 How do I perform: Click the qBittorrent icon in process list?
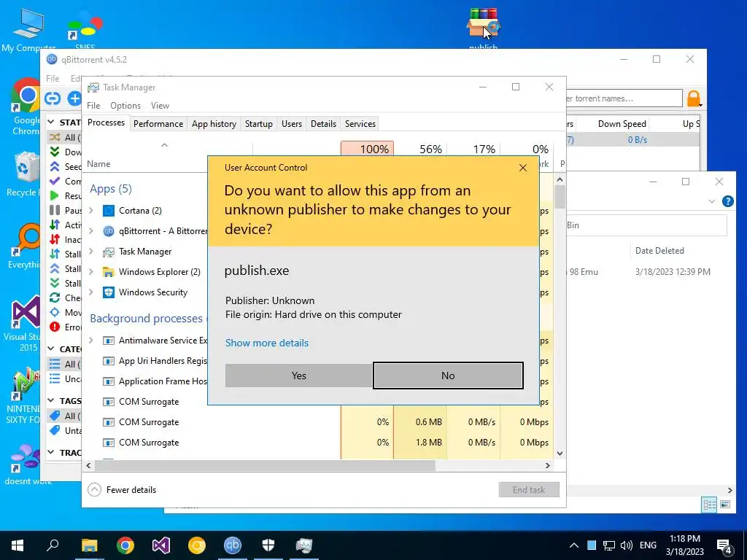[x=109, y=231]
